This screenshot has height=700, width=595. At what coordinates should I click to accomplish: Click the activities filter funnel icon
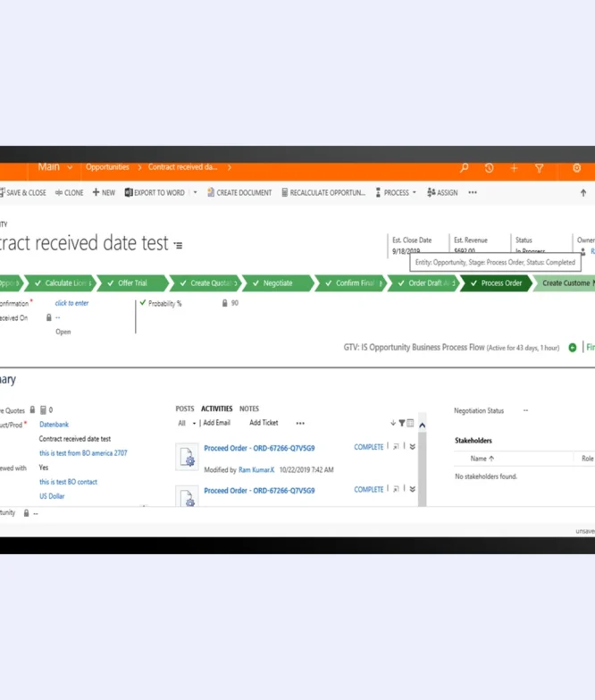click(x=402, y=423)
